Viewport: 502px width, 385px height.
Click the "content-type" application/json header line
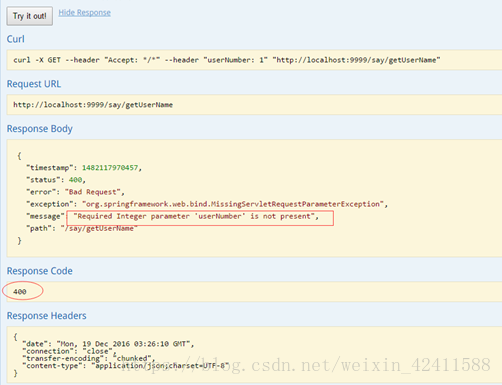126,366
